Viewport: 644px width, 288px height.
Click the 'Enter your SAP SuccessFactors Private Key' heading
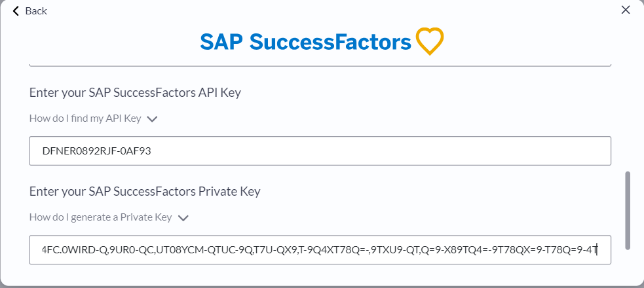(145, 191)
